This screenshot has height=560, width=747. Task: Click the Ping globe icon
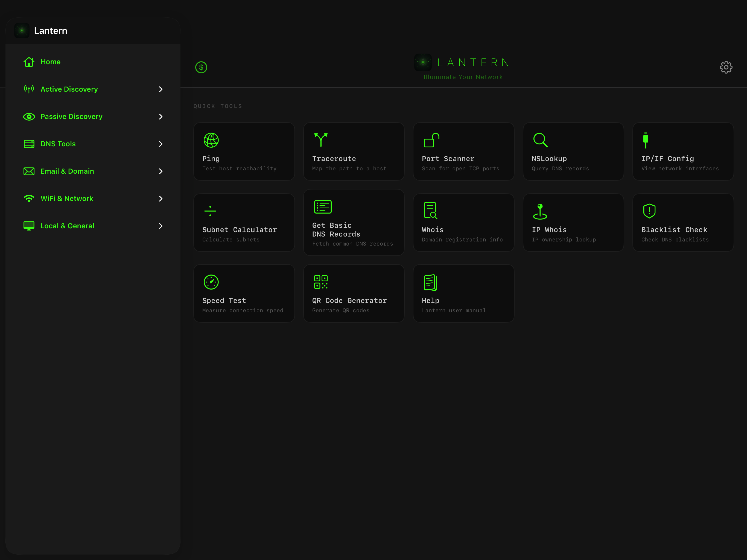[x=211, y=140]
